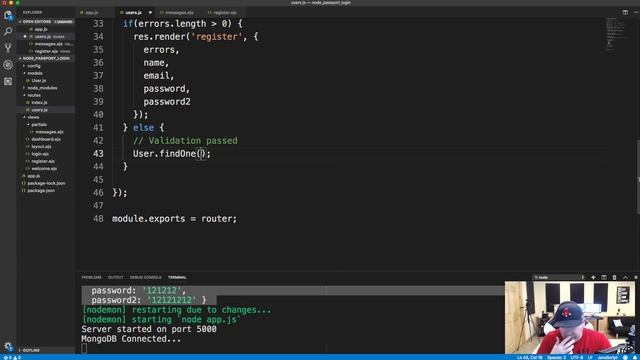Collapse the models folder

35,73
